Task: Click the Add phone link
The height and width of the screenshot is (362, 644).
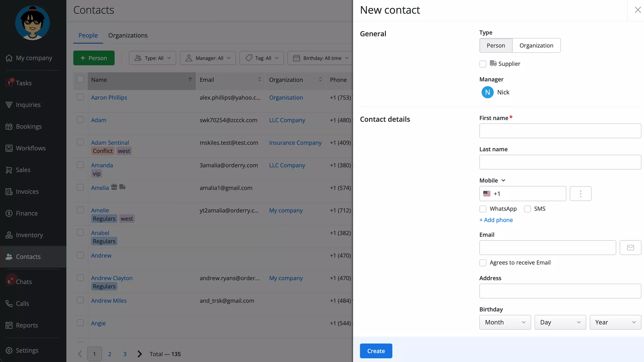Action: tap(496, 220)
